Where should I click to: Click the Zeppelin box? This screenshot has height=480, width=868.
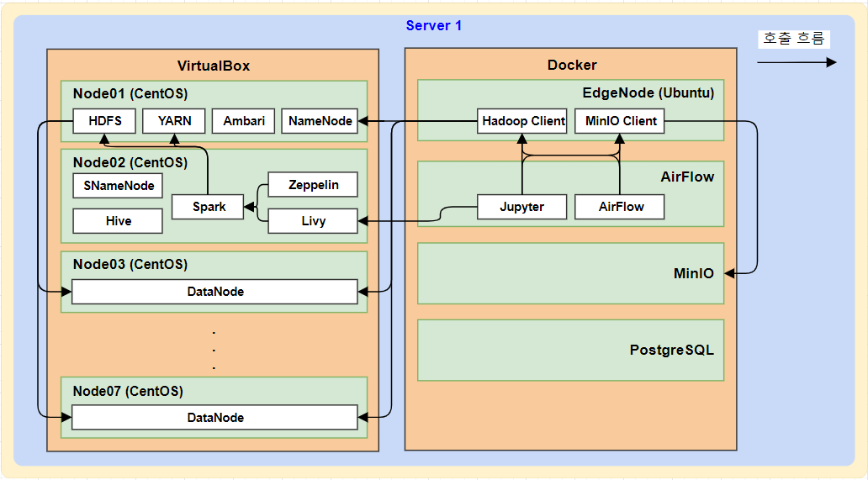tap(313, 185)
